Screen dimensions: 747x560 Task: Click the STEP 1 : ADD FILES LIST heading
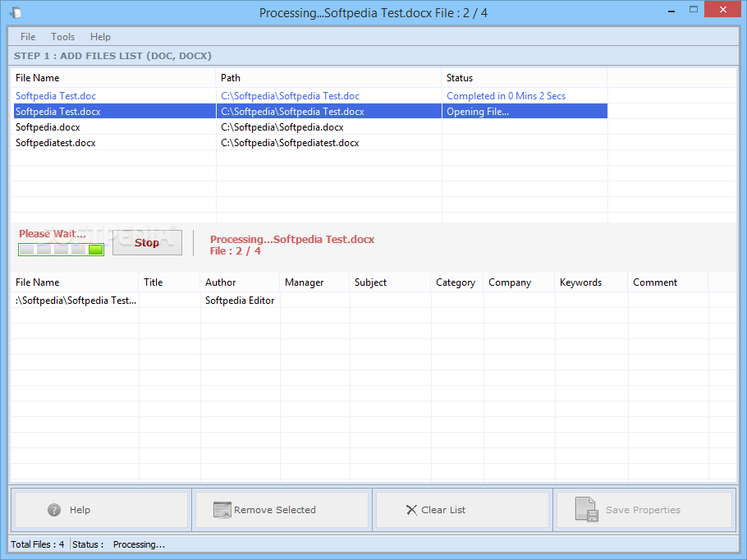(112, 56)
